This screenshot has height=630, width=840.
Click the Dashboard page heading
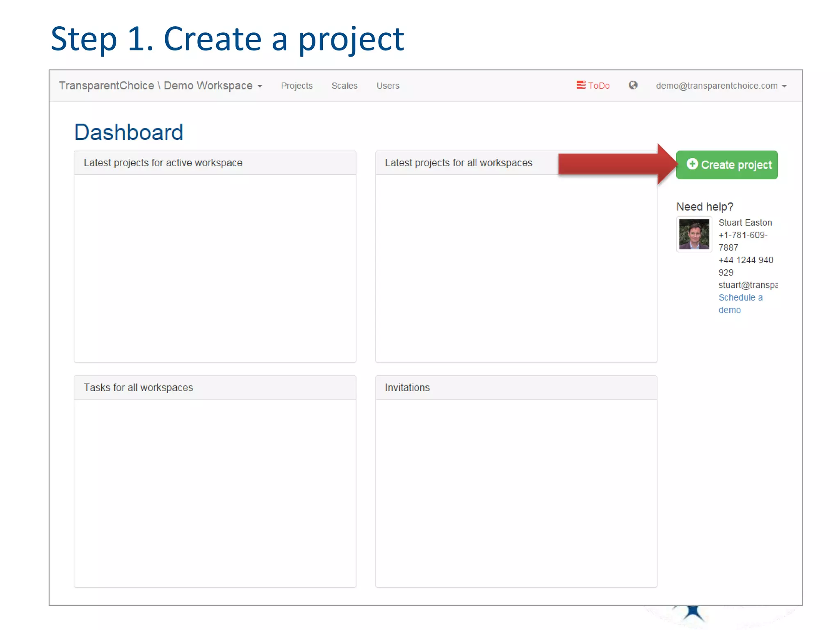tap(128, 132)
